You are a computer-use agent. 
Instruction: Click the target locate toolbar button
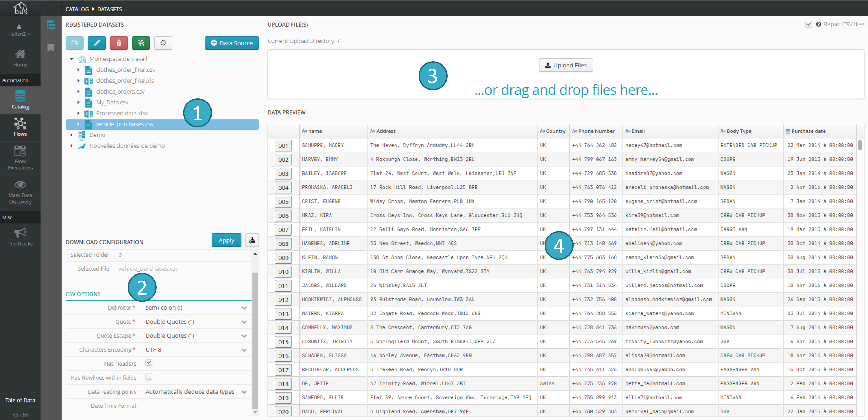tap(163, 43)
